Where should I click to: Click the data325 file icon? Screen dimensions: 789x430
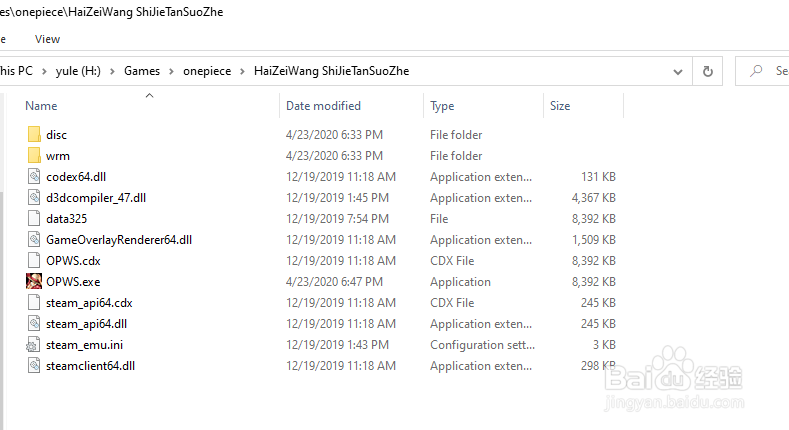click(34, 219)
